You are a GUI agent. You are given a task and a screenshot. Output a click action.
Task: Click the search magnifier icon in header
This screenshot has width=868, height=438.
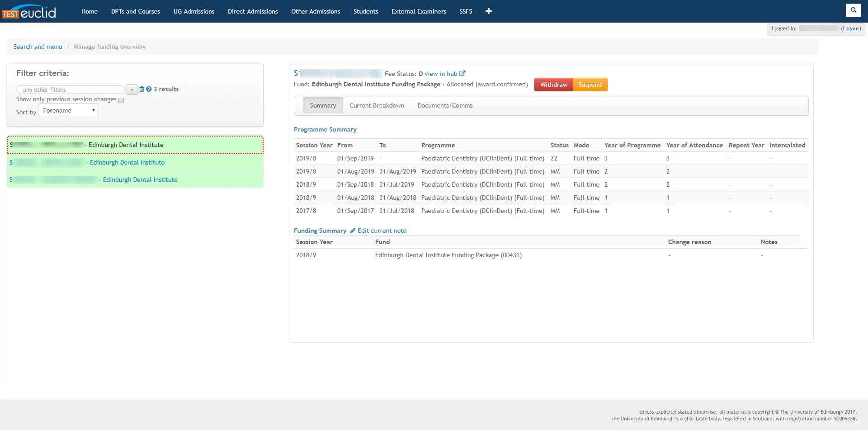point(853,10)
